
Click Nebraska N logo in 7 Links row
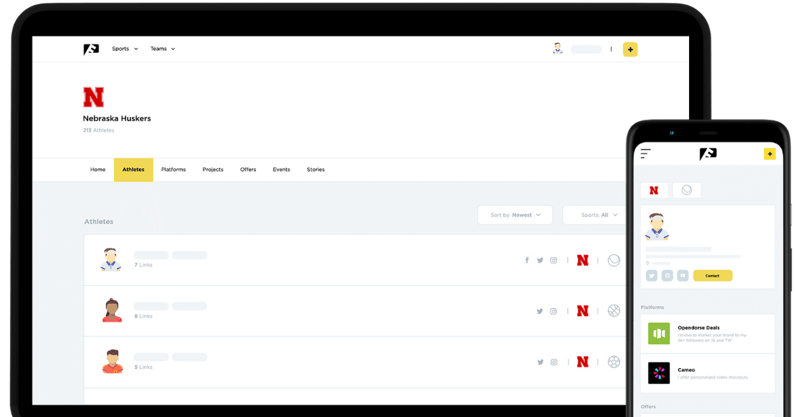583,260
